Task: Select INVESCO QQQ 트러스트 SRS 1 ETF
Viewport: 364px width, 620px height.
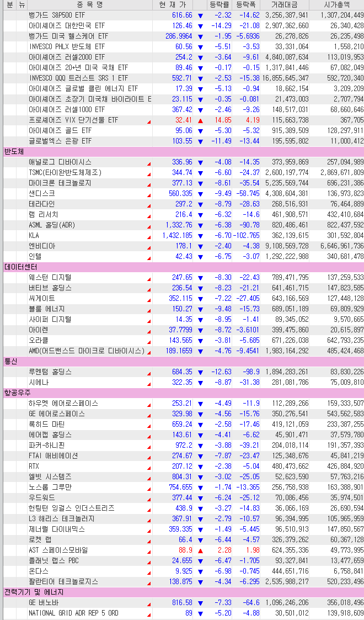Action: (78, 78)
